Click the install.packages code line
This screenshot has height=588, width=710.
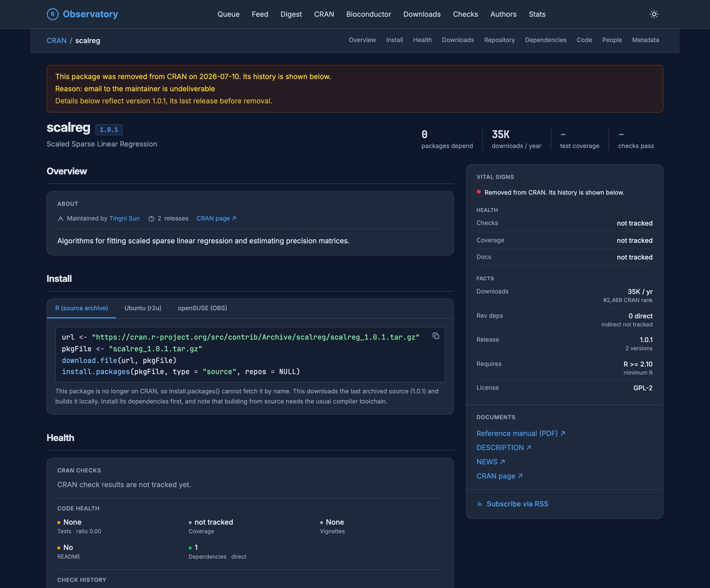pyautogui.click(x=181, y=372)
